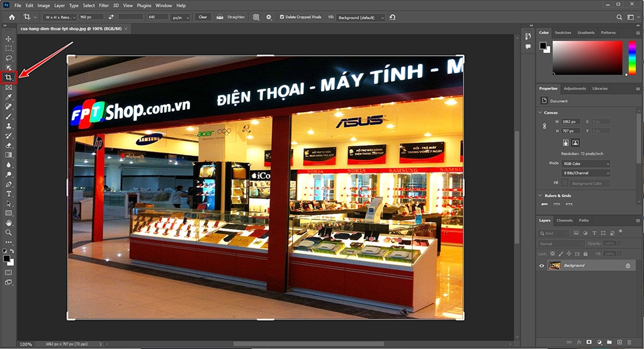
Task: Select the Spot Healing Brush tool
Action: [9, 107]
